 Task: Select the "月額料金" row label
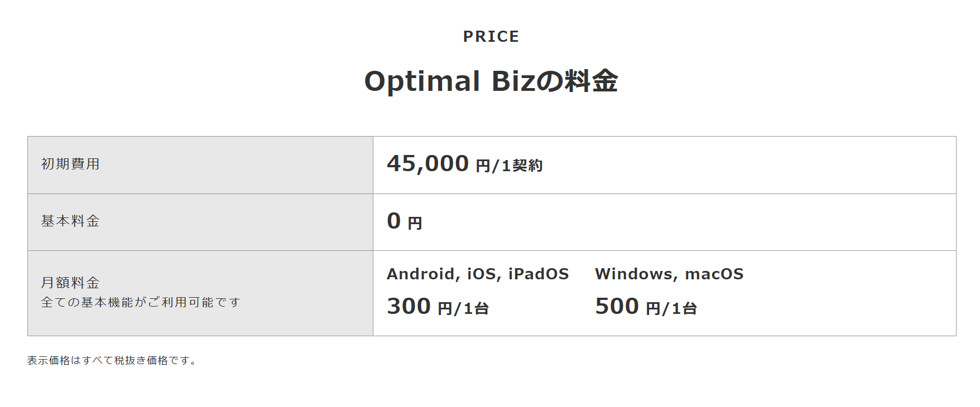tap(70, 283)
